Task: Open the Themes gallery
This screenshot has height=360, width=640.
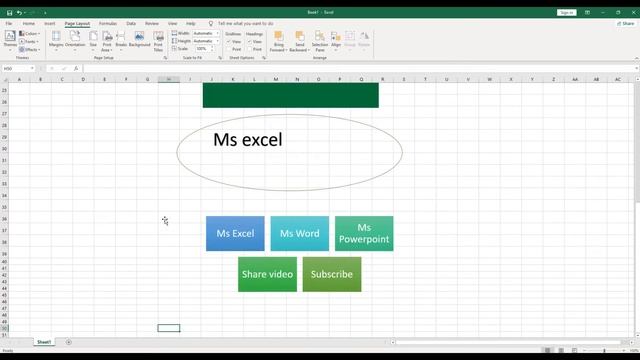Action: click(10, 41)
